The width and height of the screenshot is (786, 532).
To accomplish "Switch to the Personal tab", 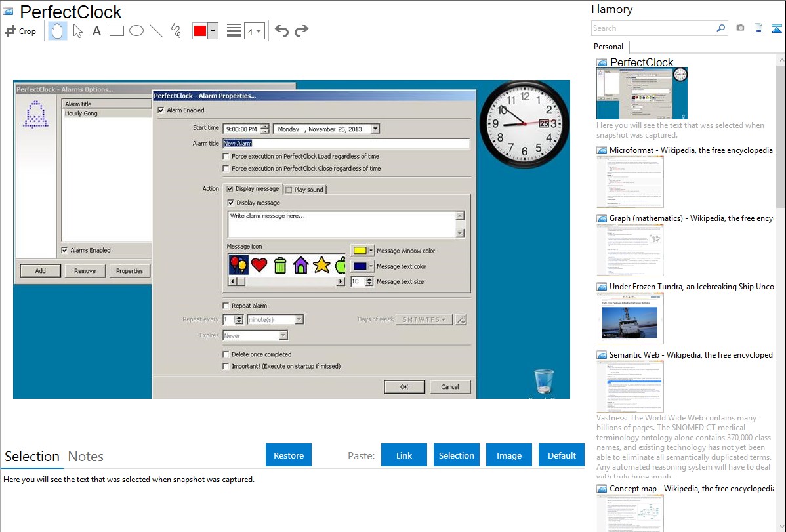I will [x=608, y=47].
